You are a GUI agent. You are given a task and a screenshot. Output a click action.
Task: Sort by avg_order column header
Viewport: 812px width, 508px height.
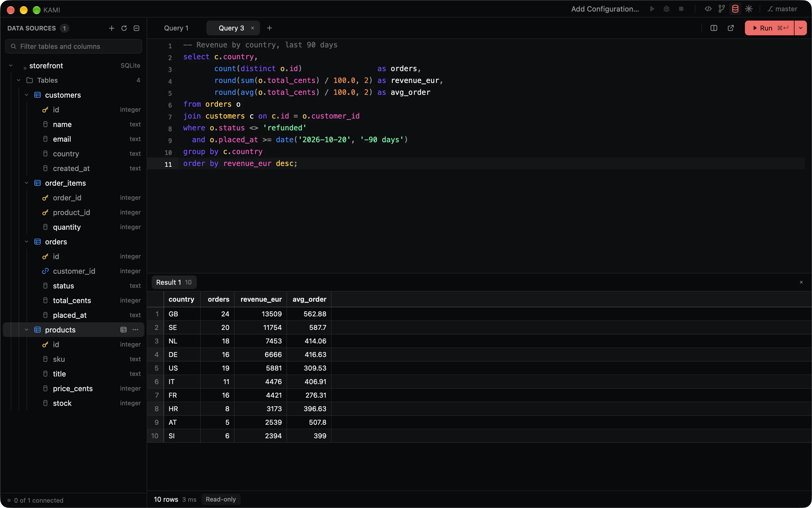(309, 299)
